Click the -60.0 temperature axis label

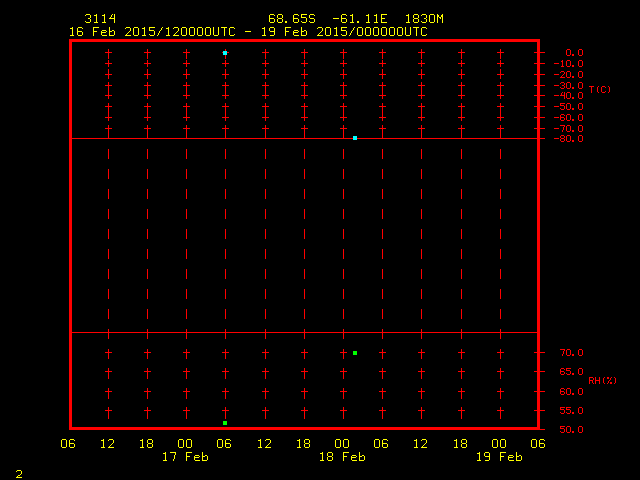569,118
